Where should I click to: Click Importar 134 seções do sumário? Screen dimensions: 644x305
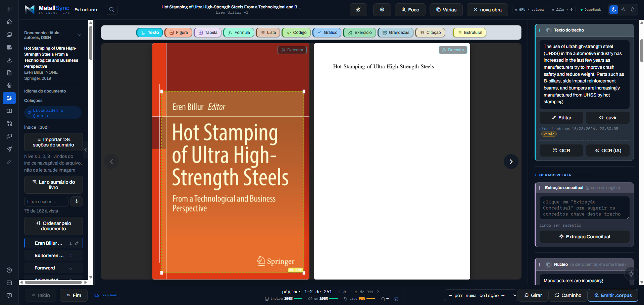click(x=53, y=142)
